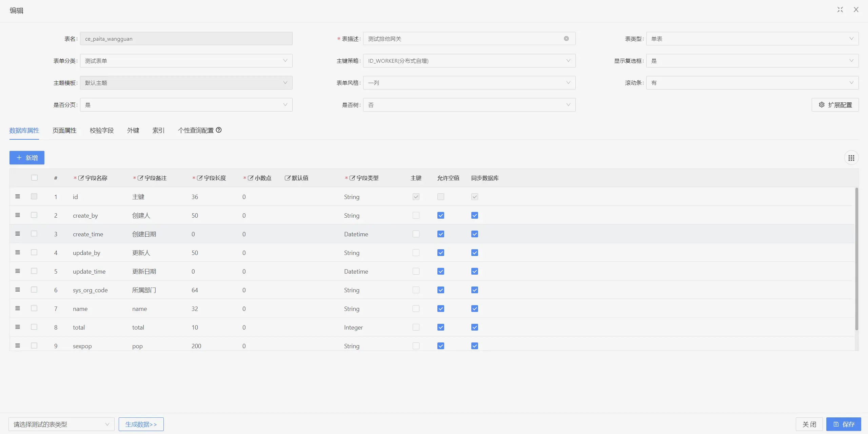The image size is (868, 434).
Task: Click the shrink/restore dialog icon
Action: [x=840, y=9]
